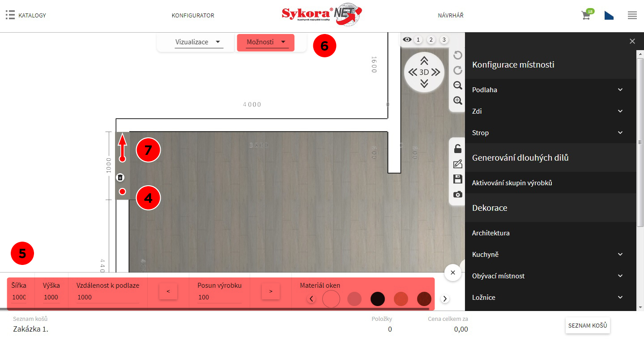Open the Vizualizace dropdown
Viewport: 644px width, 341px height.
pyautogui.click(x=198, y=43)
